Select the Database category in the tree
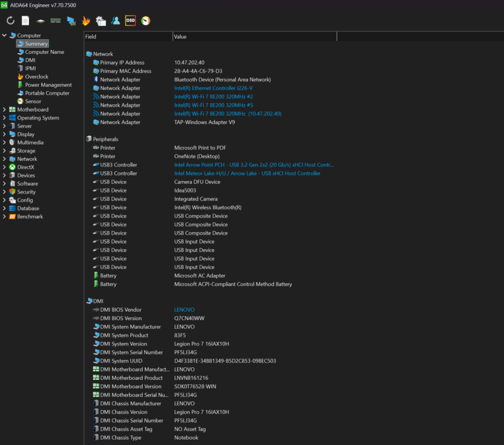Viewport: 504px width, 445px height. coord(23,209)
